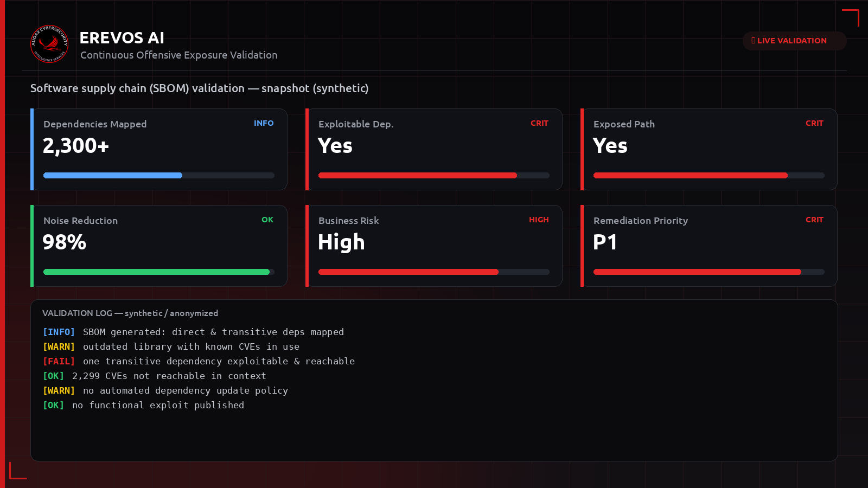
Task: Click the Yes value under Exploitable Dep.
Action: click(x=335, y=146)
